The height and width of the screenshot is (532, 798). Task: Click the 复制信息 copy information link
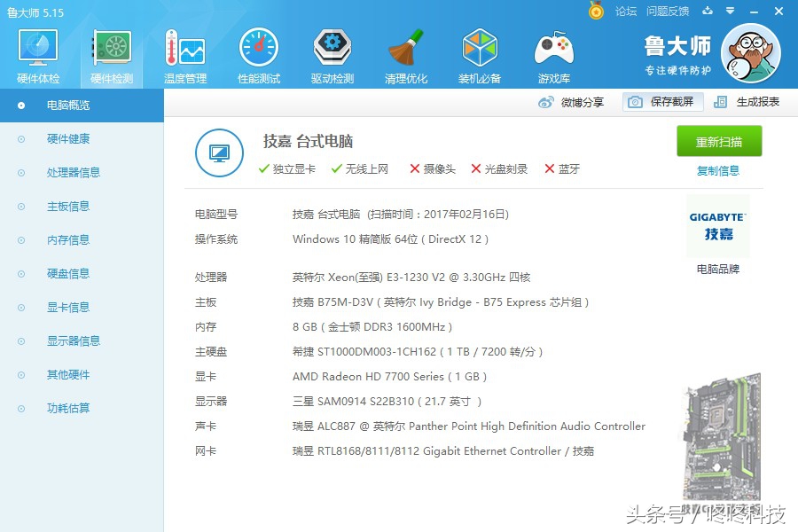pyautogui.click(x=718, y=169)
